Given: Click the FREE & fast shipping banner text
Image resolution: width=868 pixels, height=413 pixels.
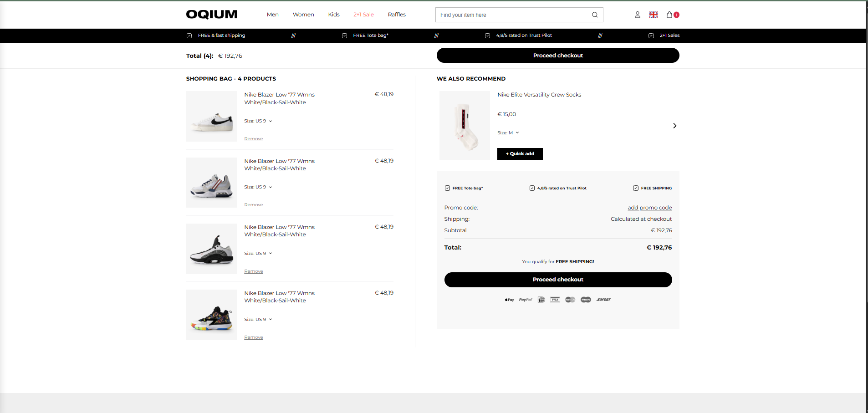Looking at the screenshot, I should (221, 36).
